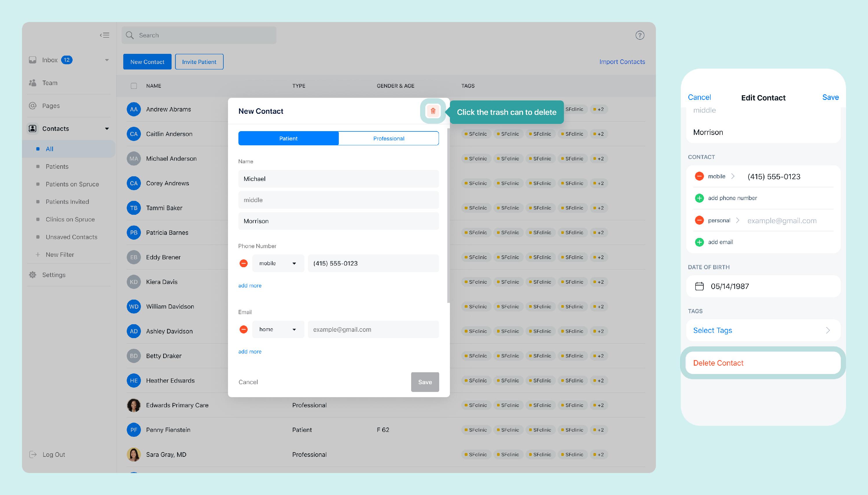Image resolution: width=868 pixels, height=495 pixels.
Task: Open the mobile phone type dropdown
Action: [277, 263]
